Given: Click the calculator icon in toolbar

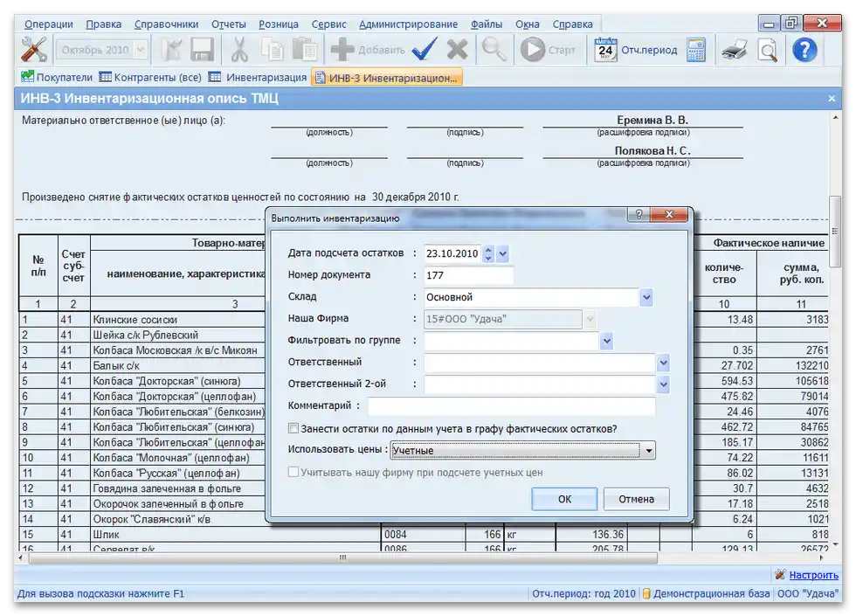Looking at the screenshot, I should point(695,50).
